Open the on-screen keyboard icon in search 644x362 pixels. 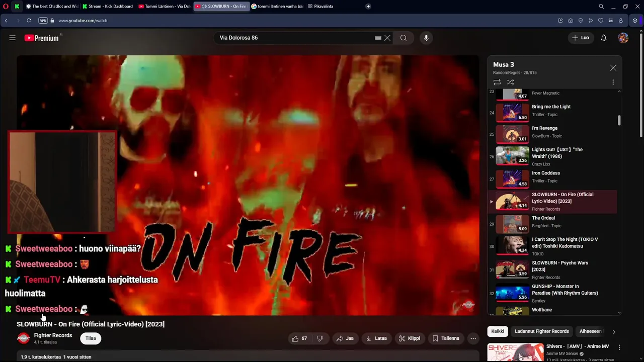pyautogui.click(x=378, y=38)
